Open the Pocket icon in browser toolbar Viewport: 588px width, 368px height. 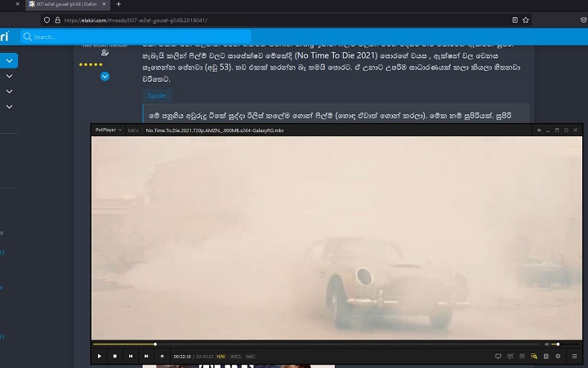click(x=583, y=20)
